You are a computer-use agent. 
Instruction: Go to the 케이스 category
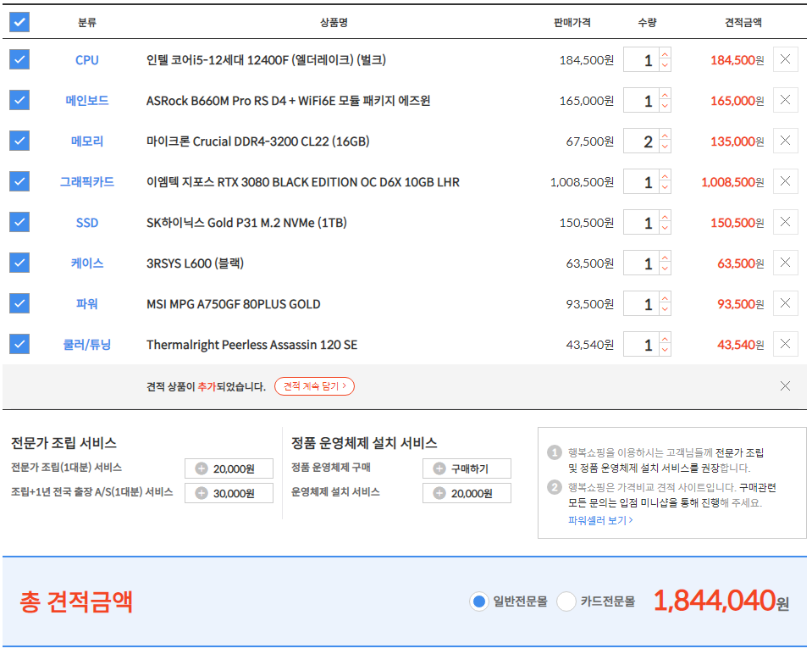pos(87,263)
